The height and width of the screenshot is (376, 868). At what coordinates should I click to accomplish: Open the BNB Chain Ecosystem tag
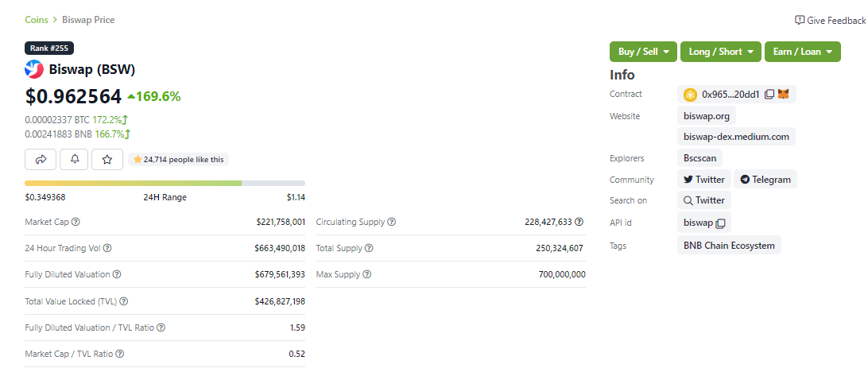tap(729, 246)
